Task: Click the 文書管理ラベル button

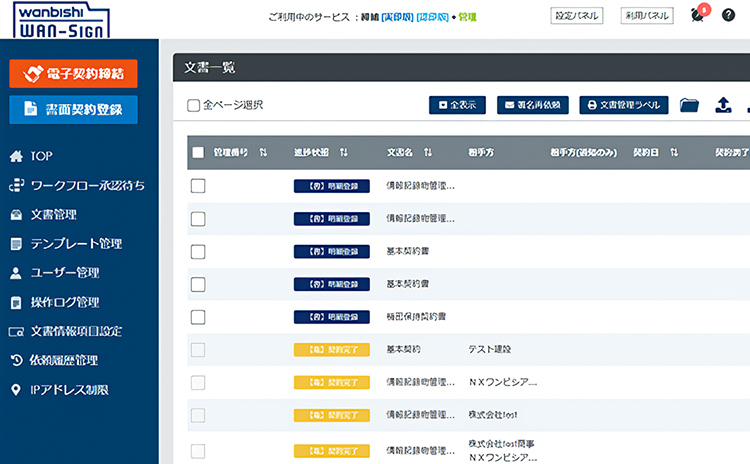Action: (x=624, y=105)
